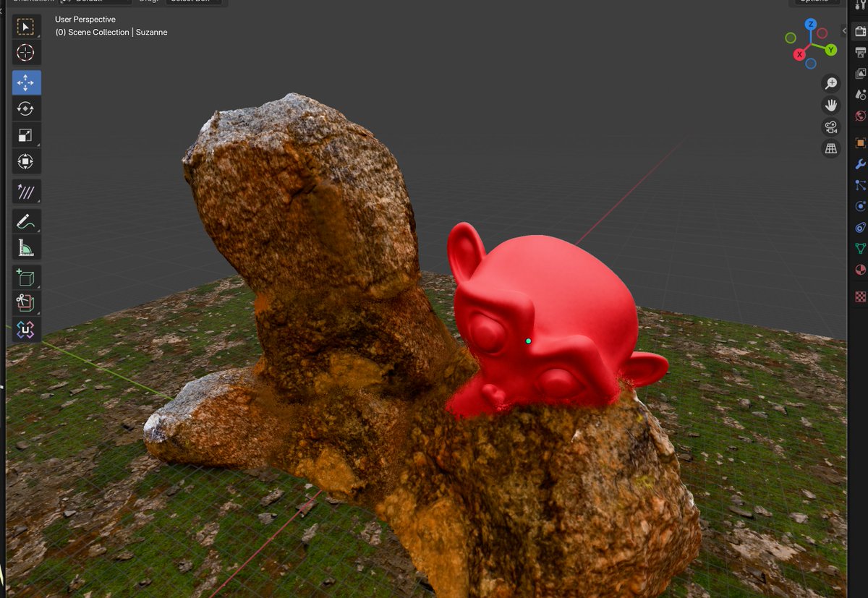The image size is (868, 598).
Task: Open the Object Data green triangle tab
Action: pyautogui.click(x=860, y=249)
